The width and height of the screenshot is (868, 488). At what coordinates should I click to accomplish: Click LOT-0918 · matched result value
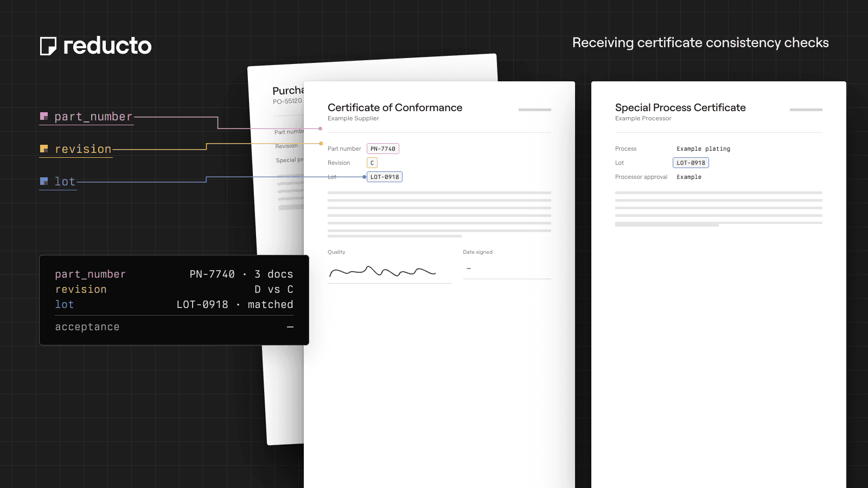235,305
